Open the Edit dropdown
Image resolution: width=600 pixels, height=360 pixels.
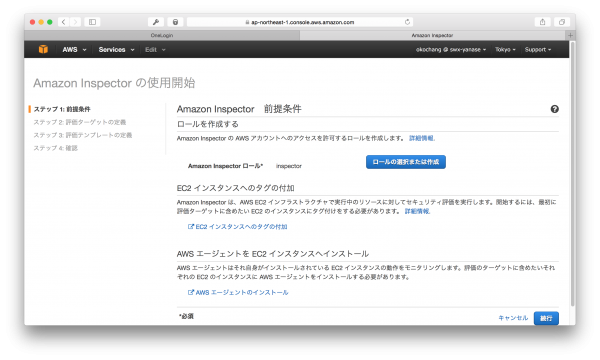(x=155, y=50)
